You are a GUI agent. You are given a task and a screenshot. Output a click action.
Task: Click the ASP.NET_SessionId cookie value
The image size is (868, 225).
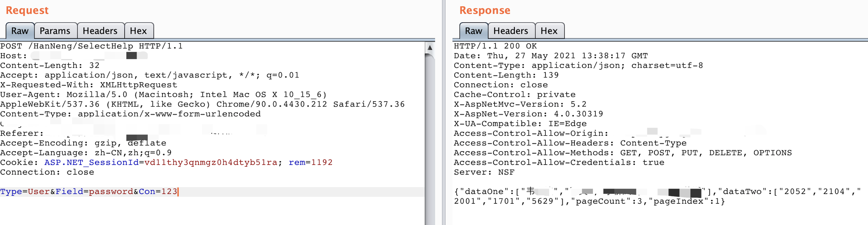(211, 162)
